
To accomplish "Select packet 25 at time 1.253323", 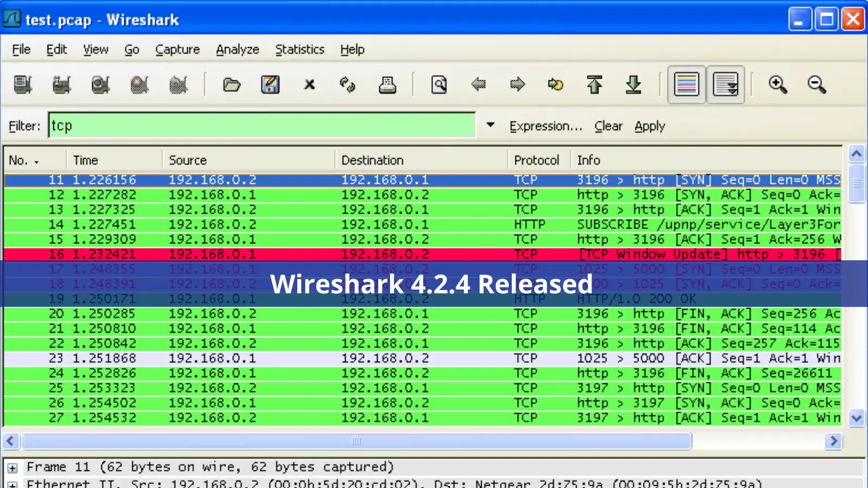I will point(423,388).
